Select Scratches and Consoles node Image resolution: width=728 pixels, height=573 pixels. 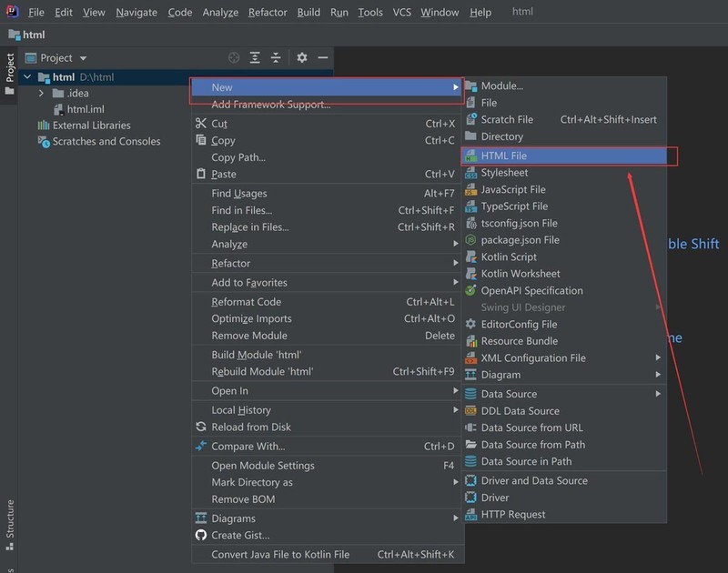click(x=106, y=142)
